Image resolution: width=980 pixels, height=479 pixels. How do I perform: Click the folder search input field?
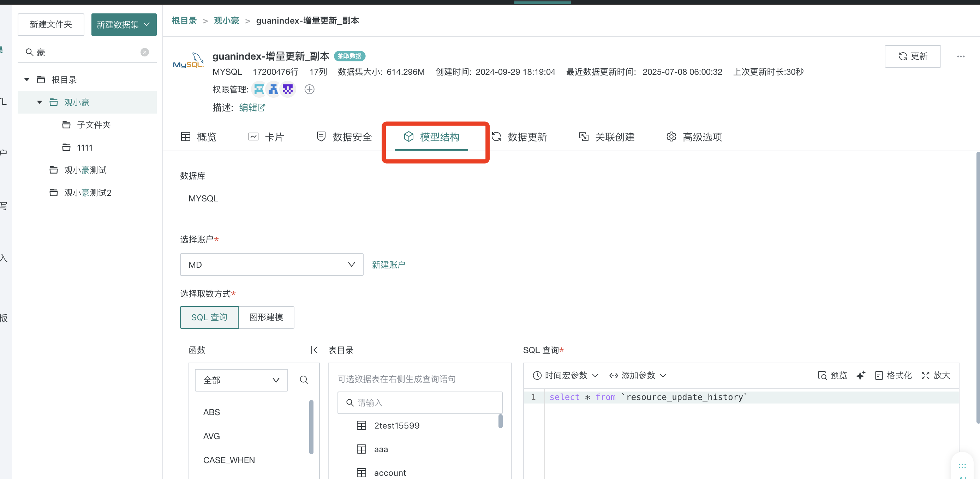(x=87, y=52)
